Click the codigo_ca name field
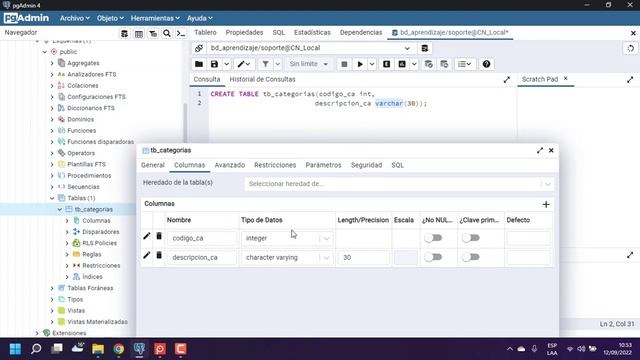 [201, 238]
